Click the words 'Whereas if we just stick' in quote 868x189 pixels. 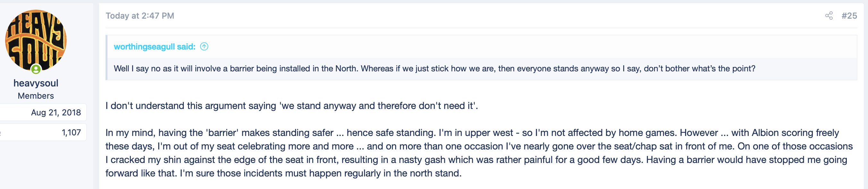(405, 69)
